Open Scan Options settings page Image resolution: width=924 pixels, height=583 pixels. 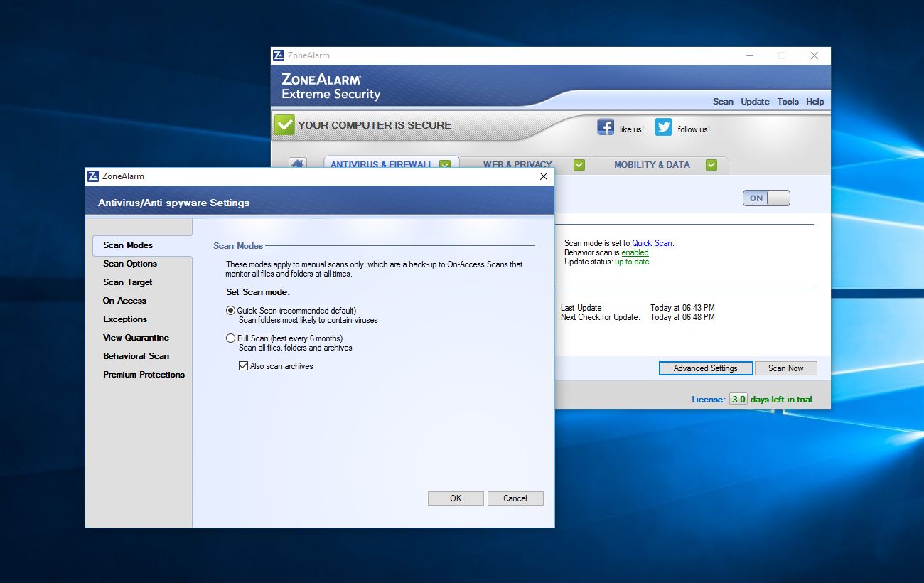point(130,264)
